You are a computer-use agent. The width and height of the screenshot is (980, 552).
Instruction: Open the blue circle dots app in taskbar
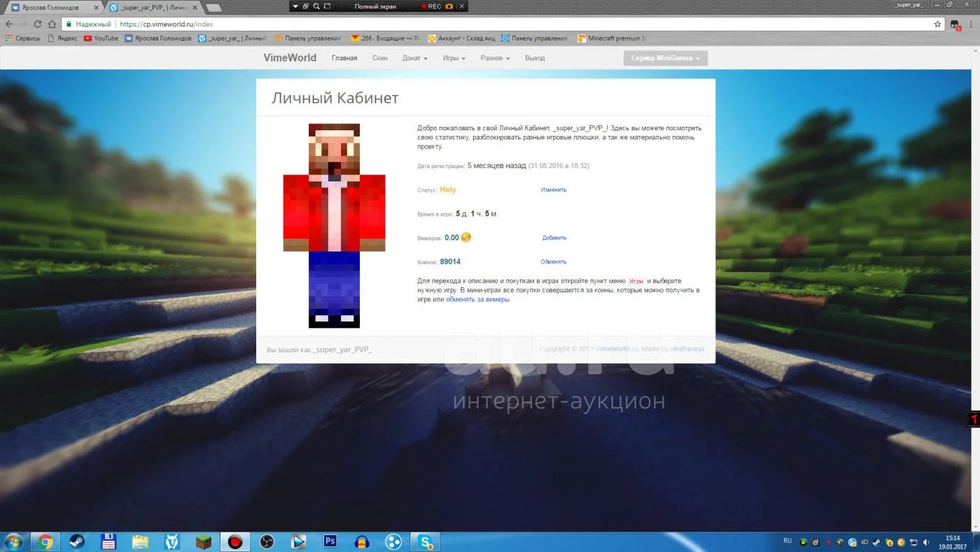pyautogui.click(x=393, y=541)
